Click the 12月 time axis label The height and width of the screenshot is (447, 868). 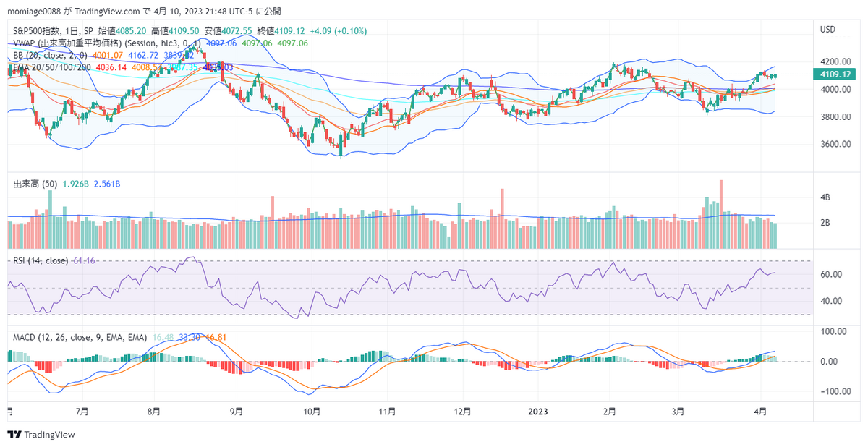click(x=463, y=412)
